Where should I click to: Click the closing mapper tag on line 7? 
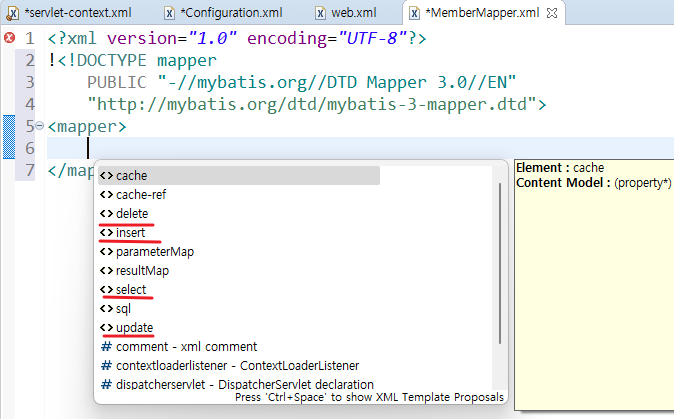coord(70,171)
